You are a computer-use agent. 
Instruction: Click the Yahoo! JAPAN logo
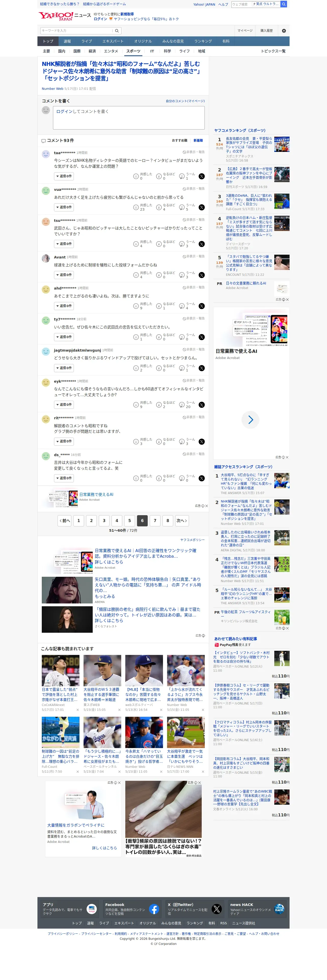(x=56, y=16)
